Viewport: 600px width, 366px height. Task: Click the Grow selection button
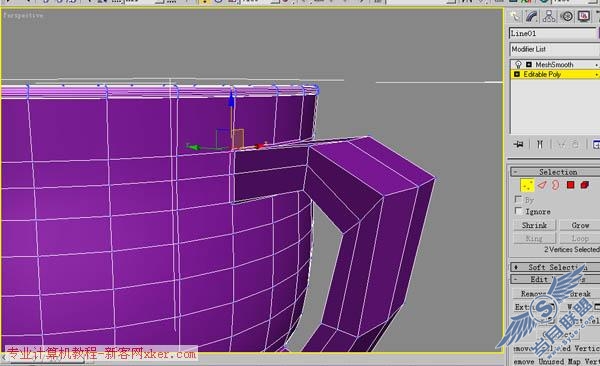pos(580,225)
